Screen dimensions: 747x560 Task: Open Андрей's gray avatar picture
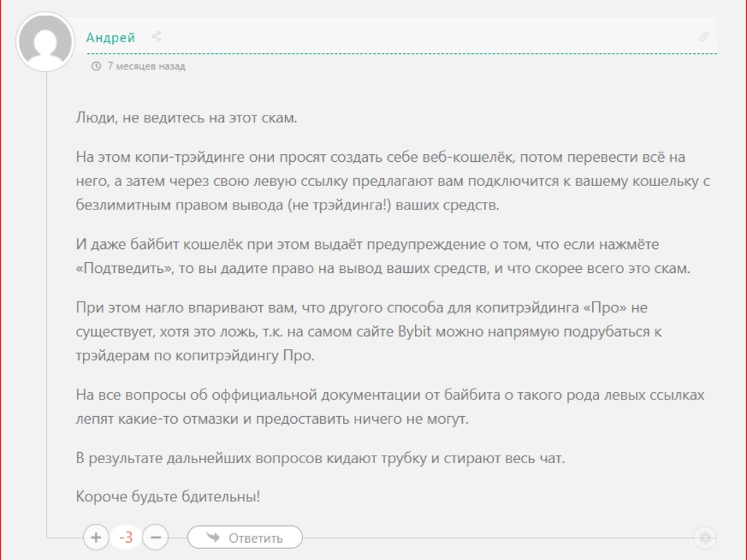[45, 41]
